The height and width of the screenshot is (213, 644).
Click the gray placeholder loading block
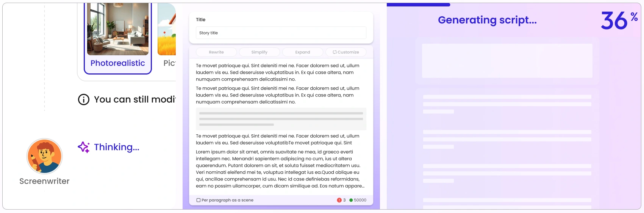coord(281,119)
